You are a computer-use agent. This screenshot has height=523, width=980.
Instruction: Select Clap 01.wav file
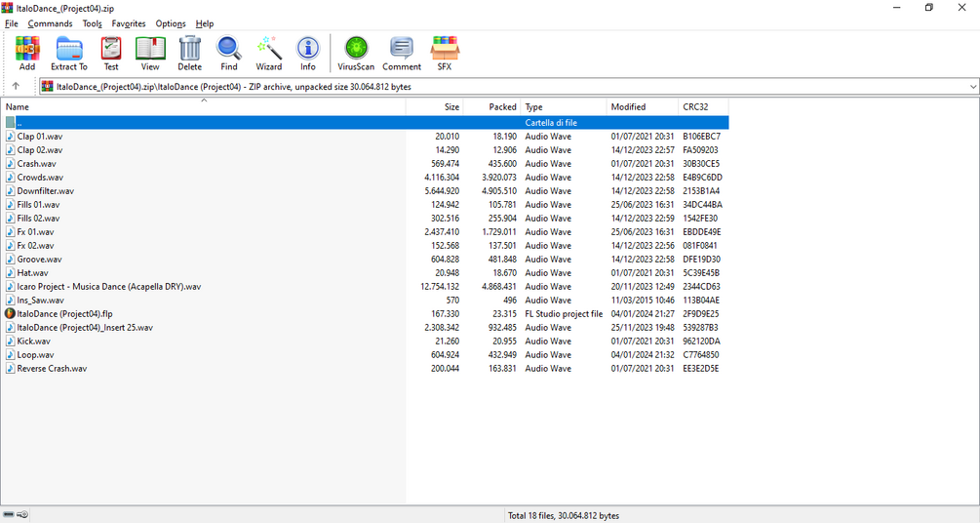click(40, 137)
